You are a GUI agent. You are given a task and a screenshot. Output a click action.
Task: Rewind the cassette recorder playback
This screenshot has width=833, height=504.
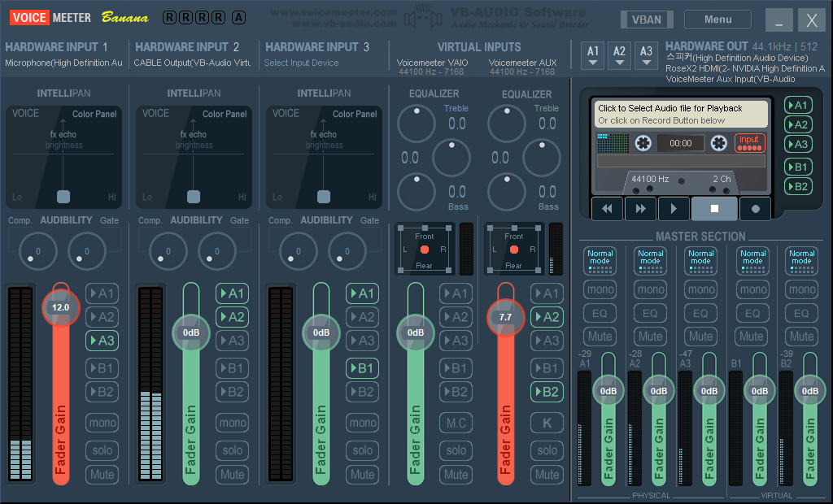(607, 209)
